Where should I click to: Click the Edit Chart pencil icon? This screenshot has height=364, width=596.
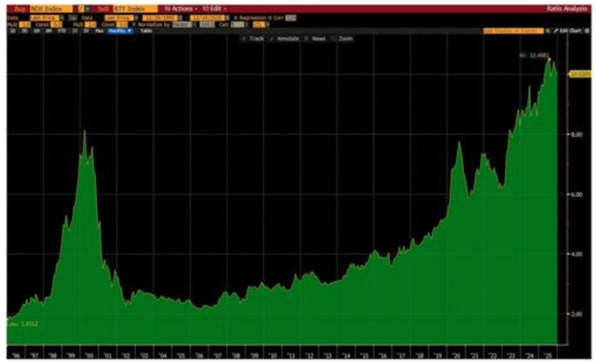click(x=556, y=30)
